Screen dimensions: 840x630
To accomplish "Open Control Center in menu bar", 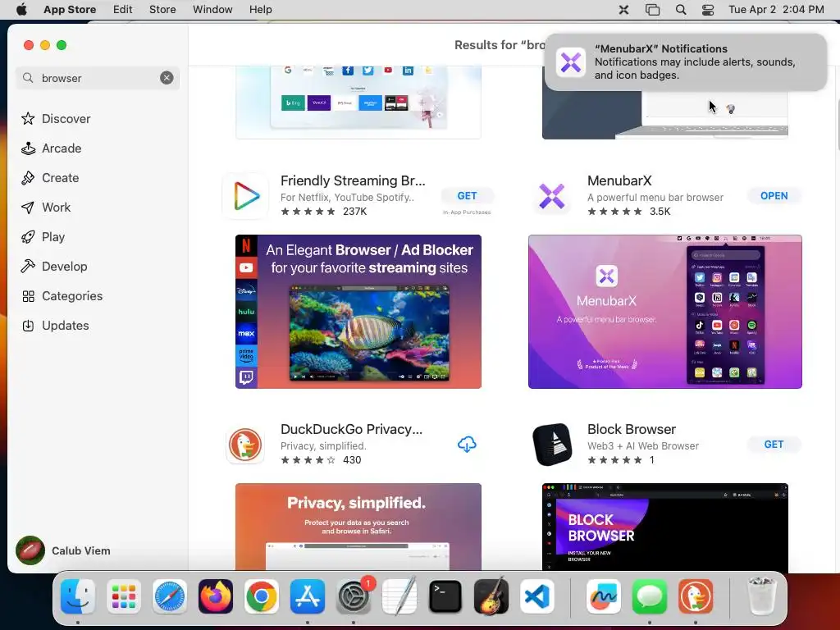I will click(x=708, y=9).
